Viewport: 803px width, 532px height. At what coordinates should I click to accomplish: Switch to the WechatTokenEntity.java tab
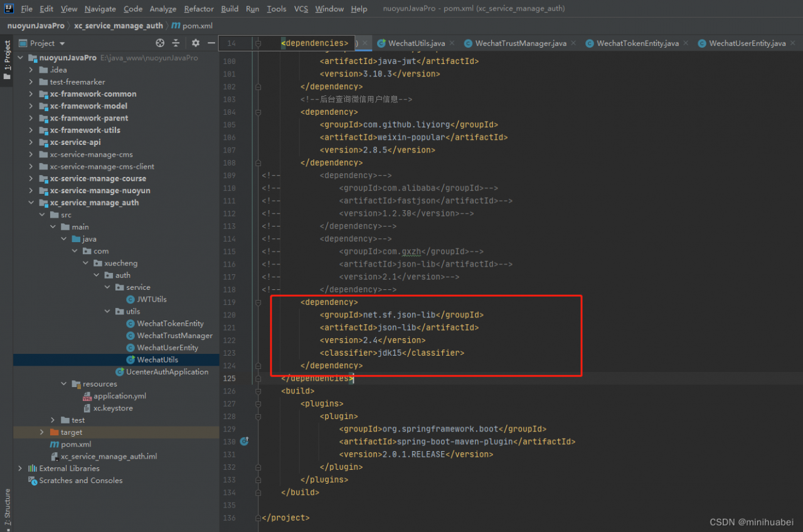(x=637, y=43)
